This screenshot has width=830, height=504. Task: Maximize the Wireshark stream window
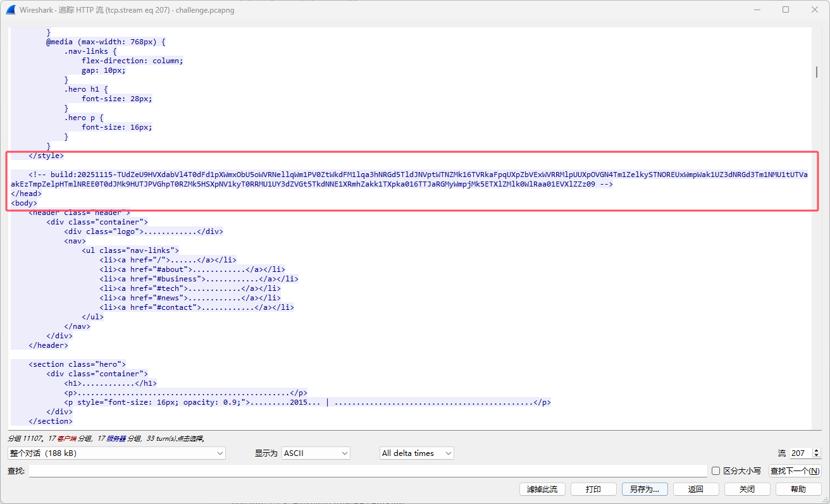coord(786,9)
